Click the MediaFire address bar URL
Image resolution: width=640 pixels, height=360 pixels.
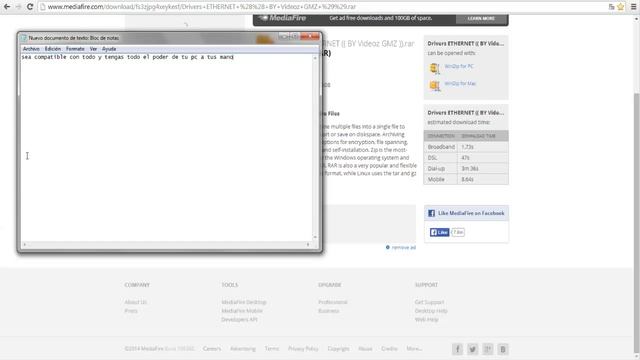pyautogui.click(x=202, y=7)
